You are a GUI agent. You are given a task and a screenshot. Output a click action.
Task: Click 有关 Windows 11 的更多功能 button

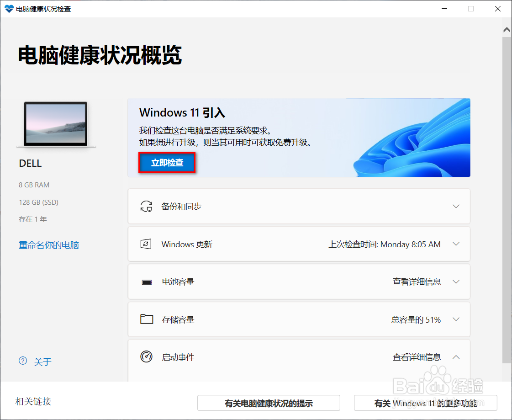pos(426,403)
